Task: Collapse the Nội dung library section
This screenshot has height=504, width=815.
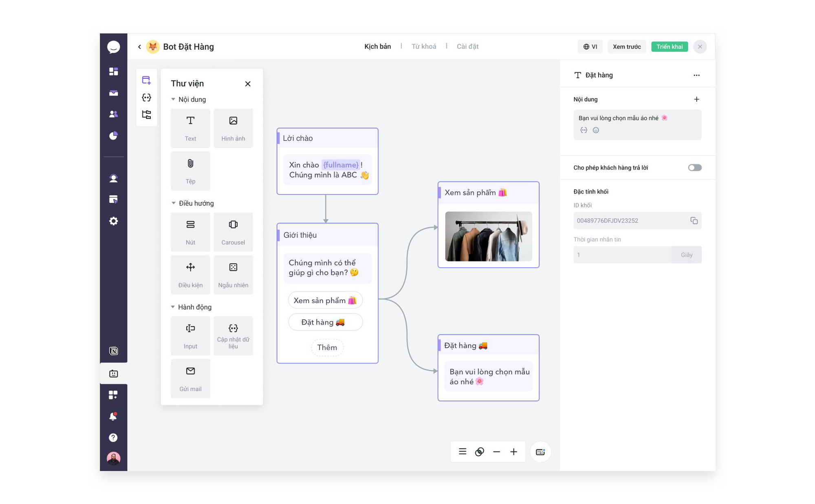Action: (x=173, y=99)
